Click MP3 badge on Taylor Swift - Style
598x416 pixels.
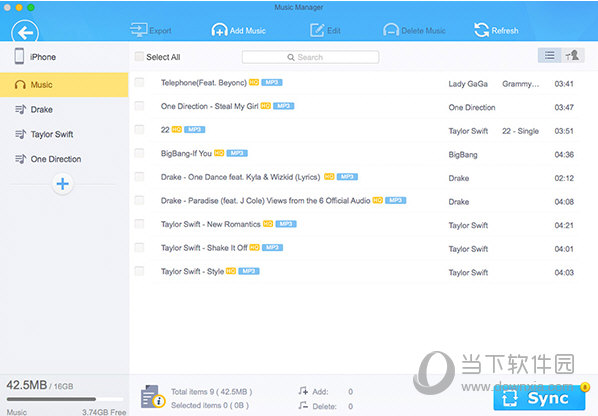249,271
